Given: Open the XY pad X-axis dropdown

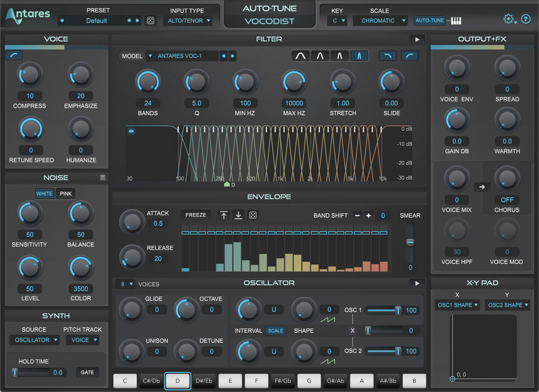Looking at the screenshot, I should [457, 305].
